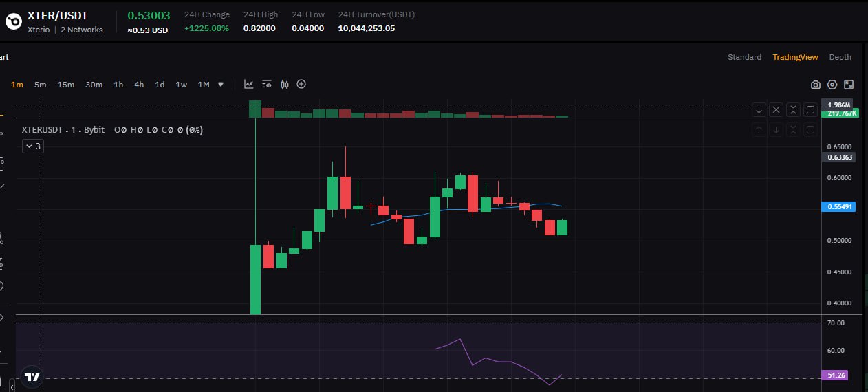This screenshot has width=868, height=392.
Task: Switch to the Depth tab
Action: pyautogui.click(x=840, y=57)
